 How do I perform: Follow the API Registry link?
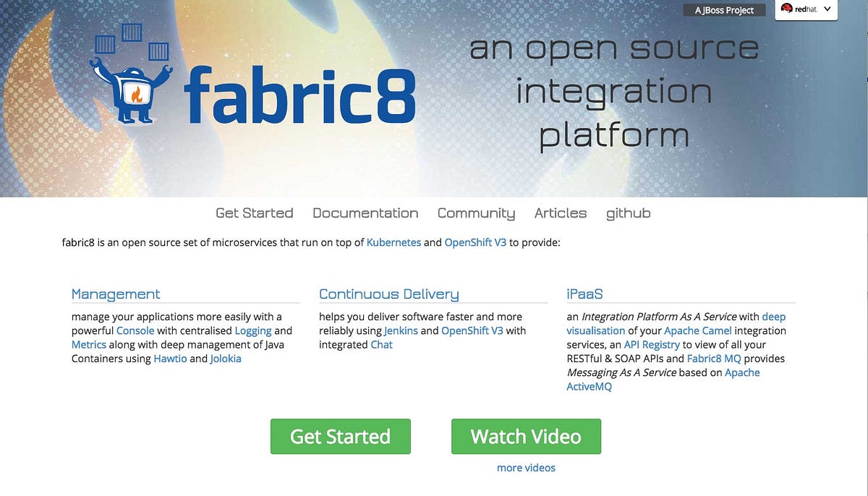point(652,344)
